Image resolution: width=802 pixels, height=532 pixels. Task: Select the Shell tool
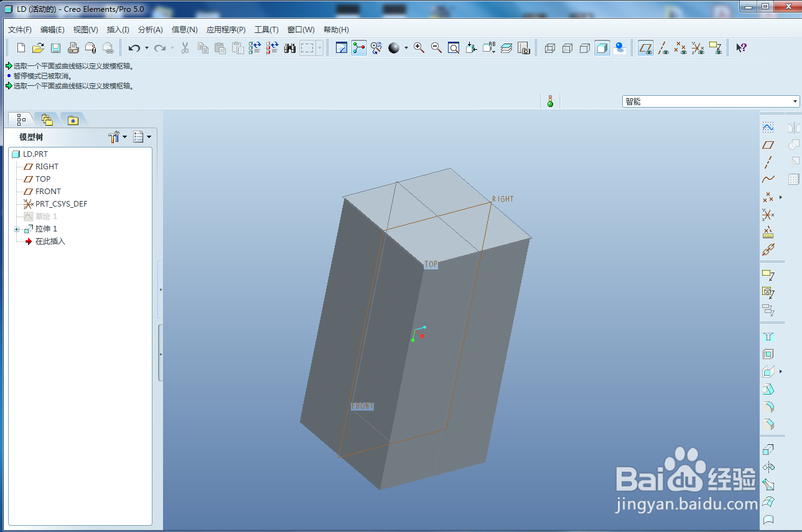[768, 354]
